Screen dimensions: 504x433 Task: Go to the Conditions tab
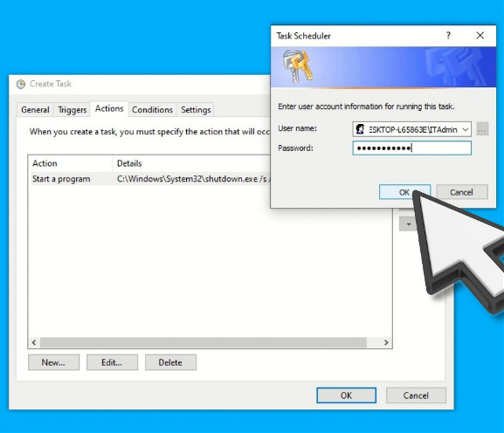[x=152, y=110]
